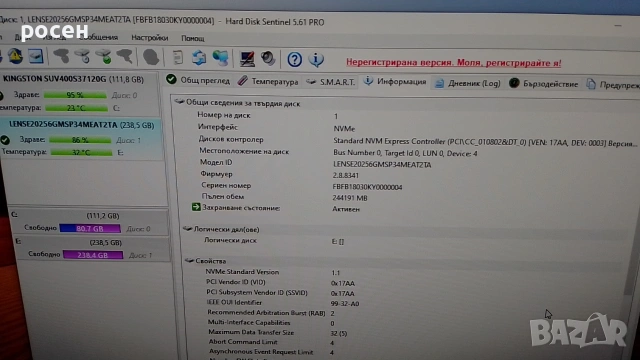Click the power state value Активен
Screen dimensions: 640x360
(346, 209)
